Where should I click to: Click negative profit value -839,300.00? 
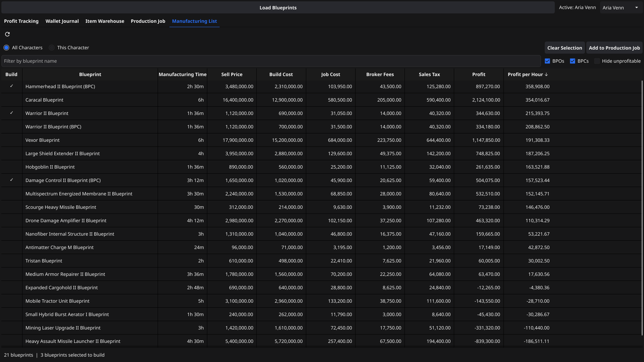487,341
